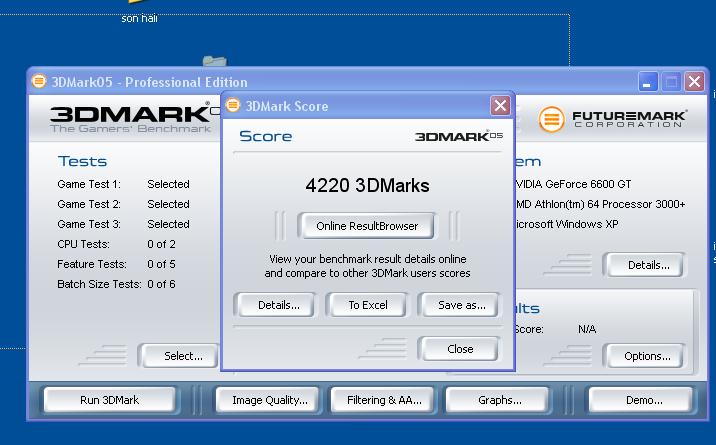The width and height of the screenshot is (716, 445).
Task: Start the benchmark with Run 3DMark
Action: [x=109, y=400]
